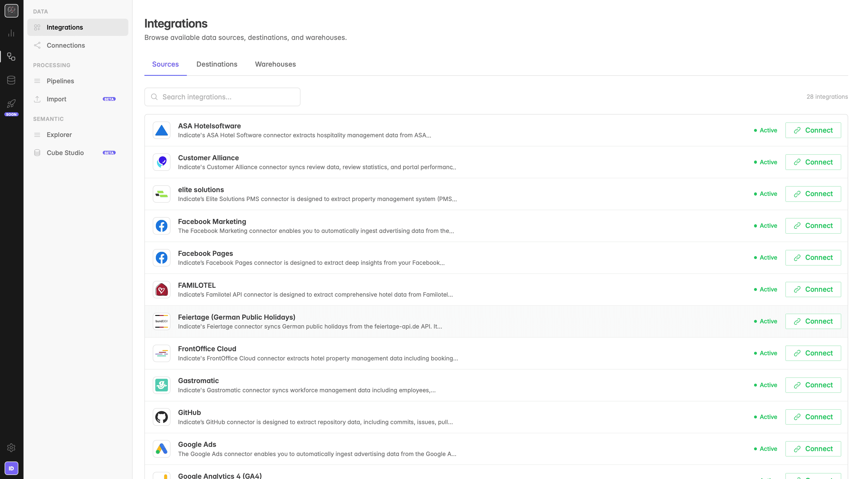Click the "Facebook Marketing" title
The image size is (868, 479).
(212, 221)
